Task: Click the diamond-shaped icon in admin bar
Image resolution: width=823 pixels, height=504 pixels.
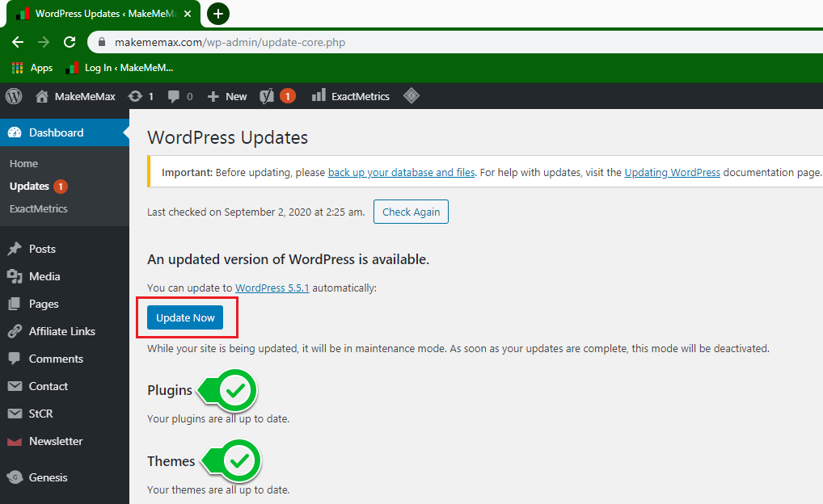Action: coord(411,95)
